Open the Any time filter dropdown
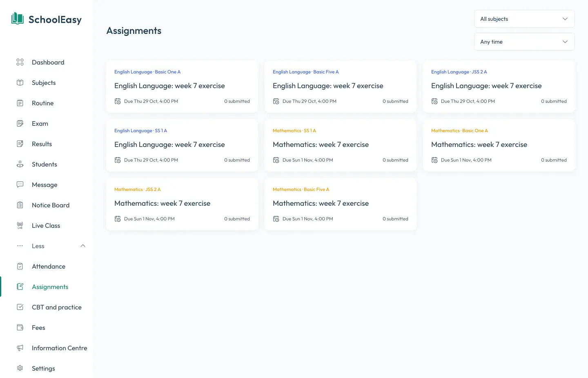 tap(524, 42)
